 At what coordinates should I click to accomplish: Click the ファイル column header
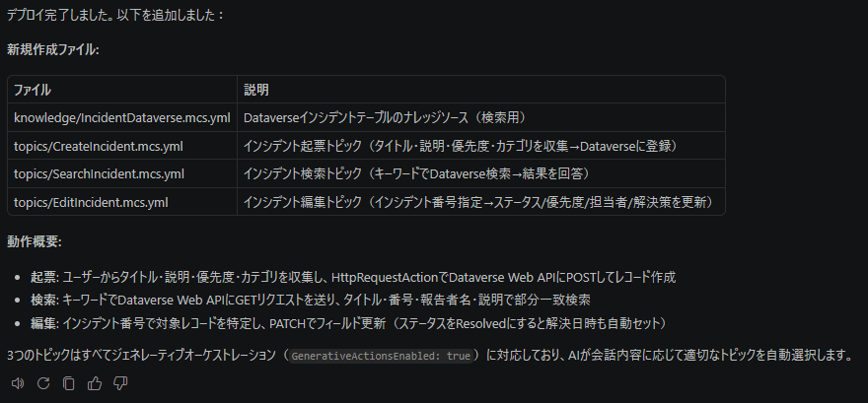pyautogui.click(x=33, y=90)
